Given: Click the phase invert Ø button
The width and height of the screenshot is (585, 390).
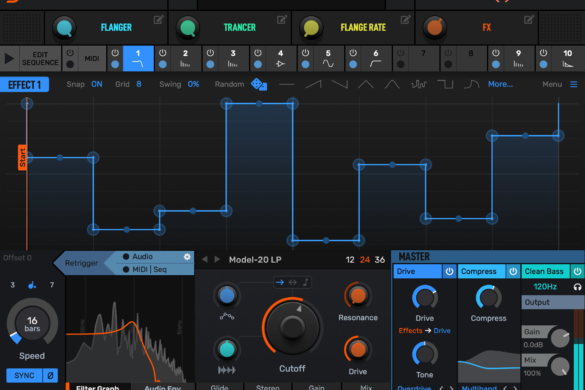Looking at the screenshot, I should pyautogui.click(x=50, y=375).
